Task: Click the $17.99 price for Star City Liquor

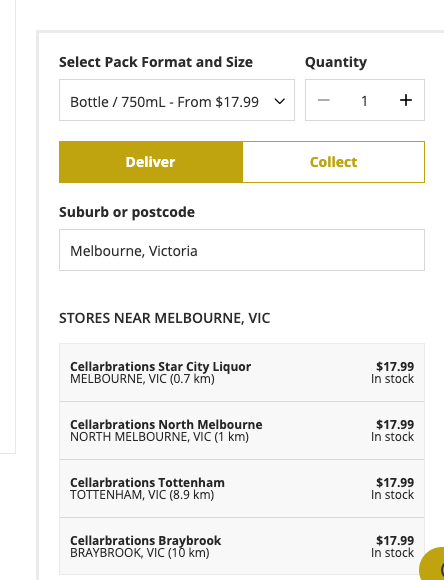Action: coord(395,366)
